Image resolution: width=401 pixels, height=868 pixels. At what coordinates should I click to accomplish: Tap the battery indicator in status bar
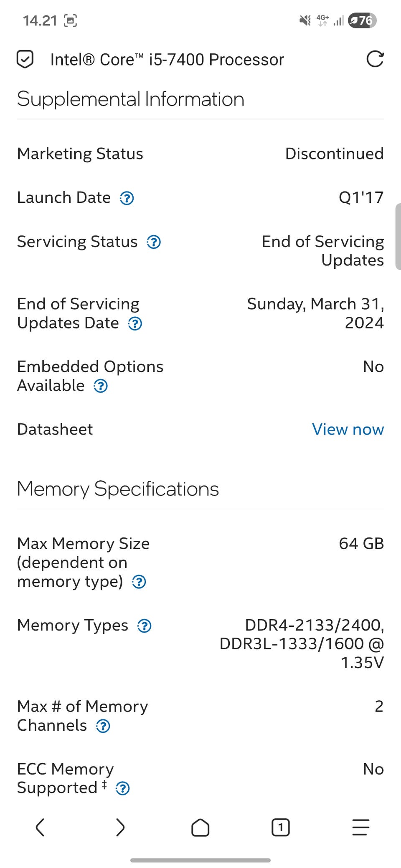(x=362, y=20)
